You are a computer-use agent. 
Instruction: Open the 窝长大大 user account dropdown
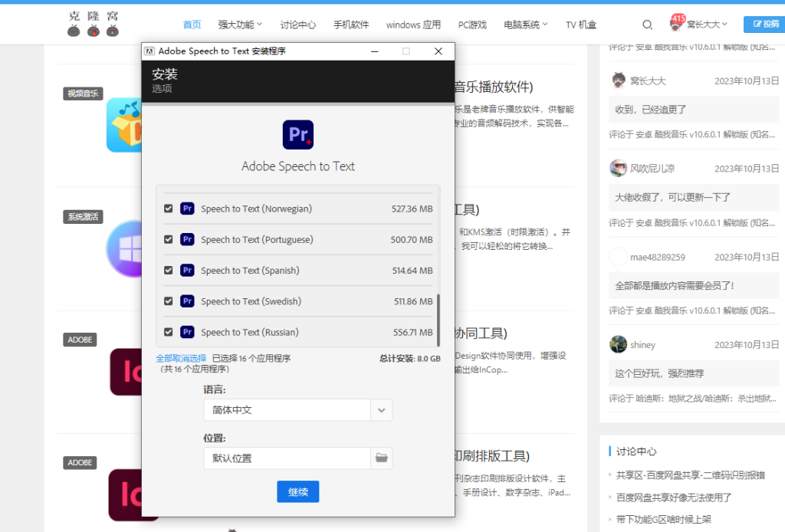point(707,25)
